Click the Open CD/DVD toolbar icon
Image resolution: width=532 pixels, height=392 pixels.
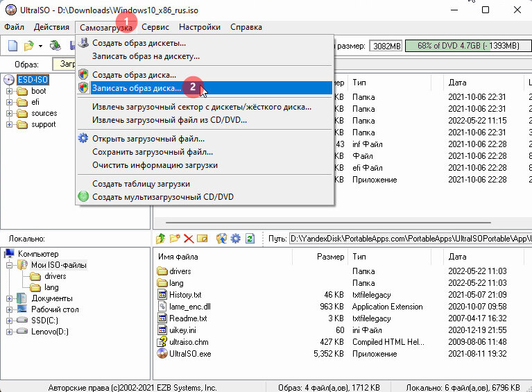[55, 45]
